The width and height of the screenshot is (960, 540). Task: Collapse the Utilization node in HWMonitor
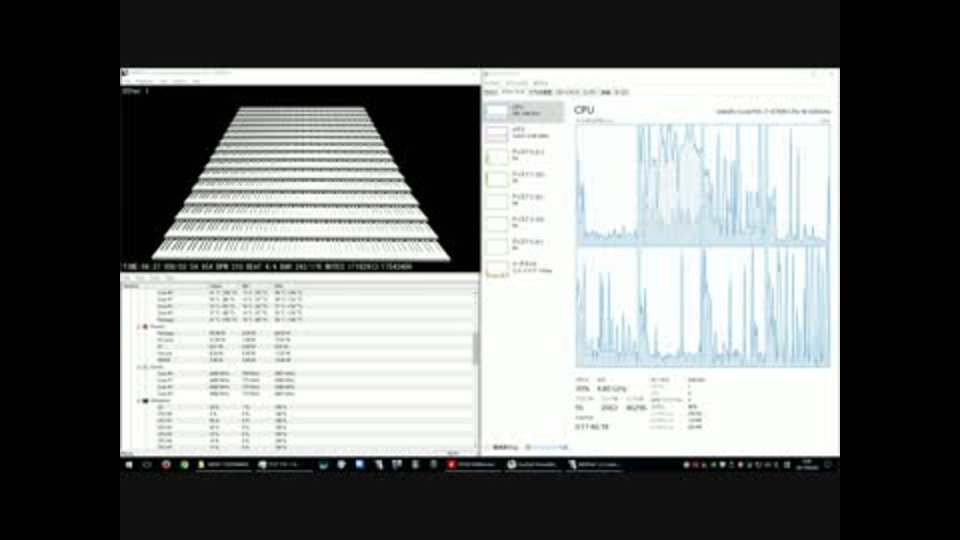pos(139,401)
